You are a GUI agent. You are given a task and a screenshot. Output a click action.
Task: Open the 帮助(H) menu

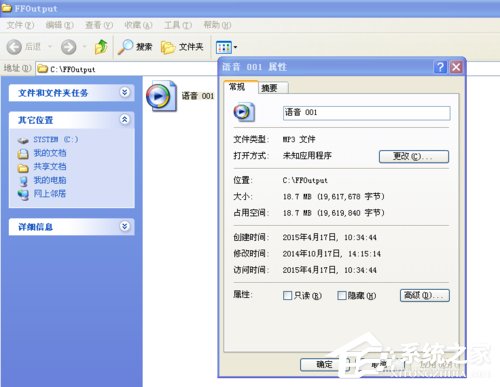(x=217, y=25)
